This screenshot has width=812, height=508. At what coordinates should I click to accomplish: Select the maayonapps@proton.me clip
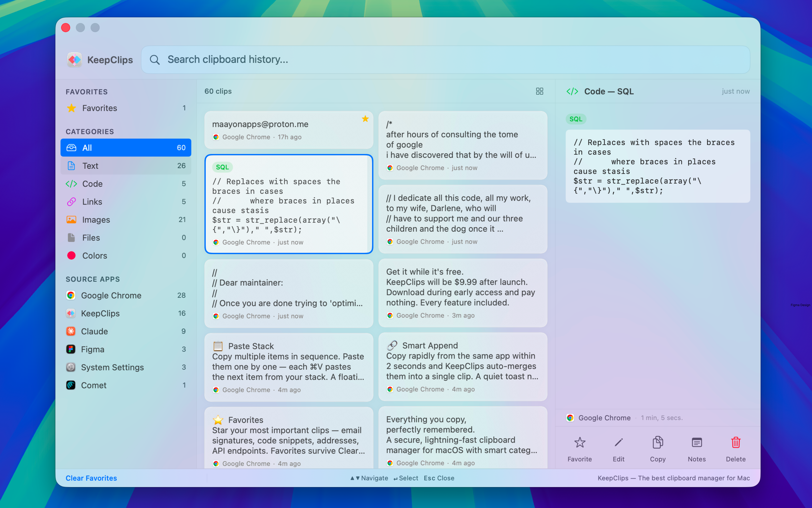coord(289,130)
